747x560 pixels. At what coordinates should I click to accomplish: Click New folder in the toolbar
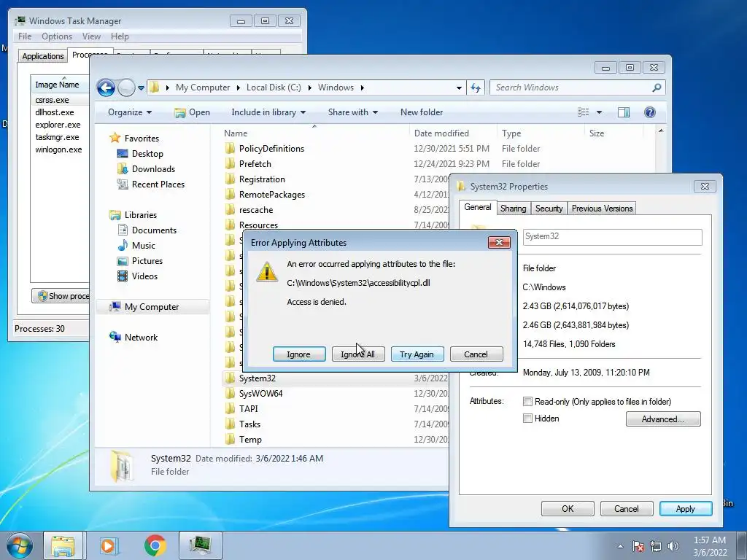422,112
